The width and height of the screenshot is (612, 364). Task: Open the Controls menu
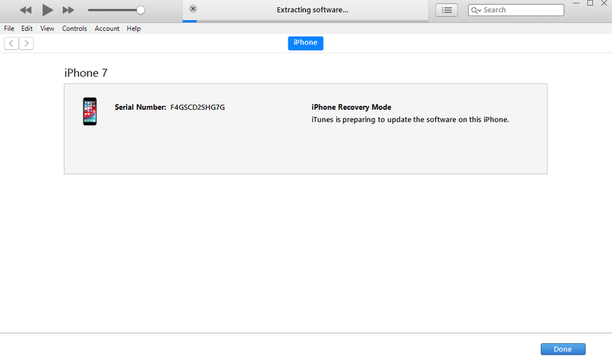coord(75,29)
